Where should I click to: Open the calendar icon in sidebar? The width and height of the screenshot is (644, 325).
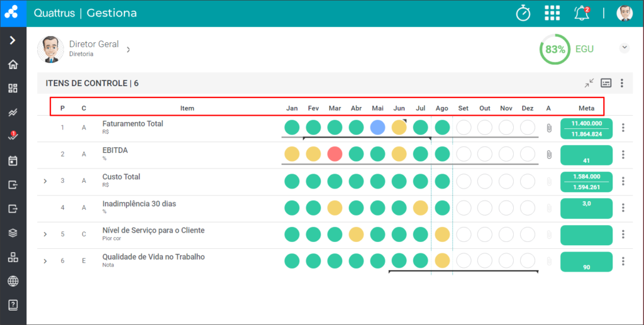pyautogui.click(x=13, y=160)
